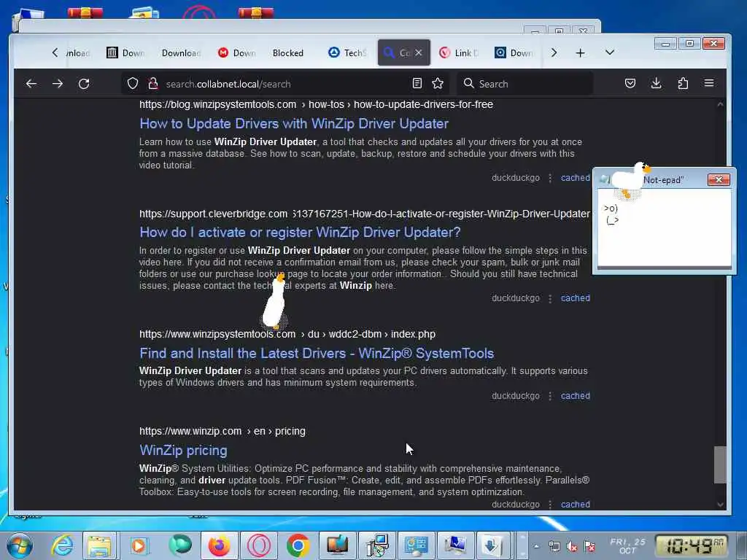Open network tray icon

[554, 546]
